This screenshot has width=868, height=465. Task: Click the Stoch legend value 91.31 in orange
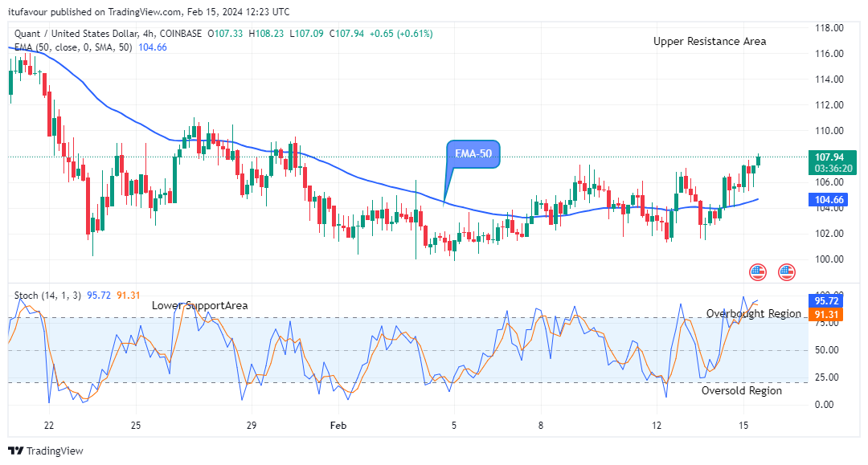click(129, 296)
